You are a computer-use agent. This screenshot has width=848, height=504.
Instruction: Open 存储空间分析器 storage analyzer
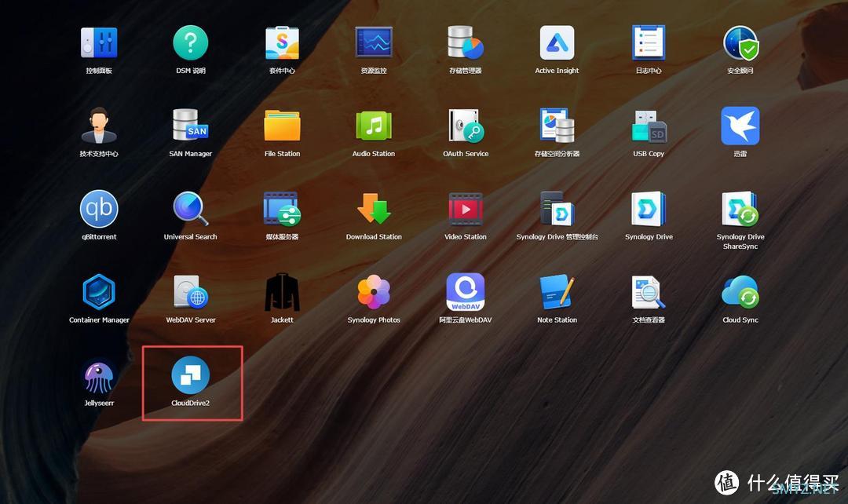pos(557,126)
